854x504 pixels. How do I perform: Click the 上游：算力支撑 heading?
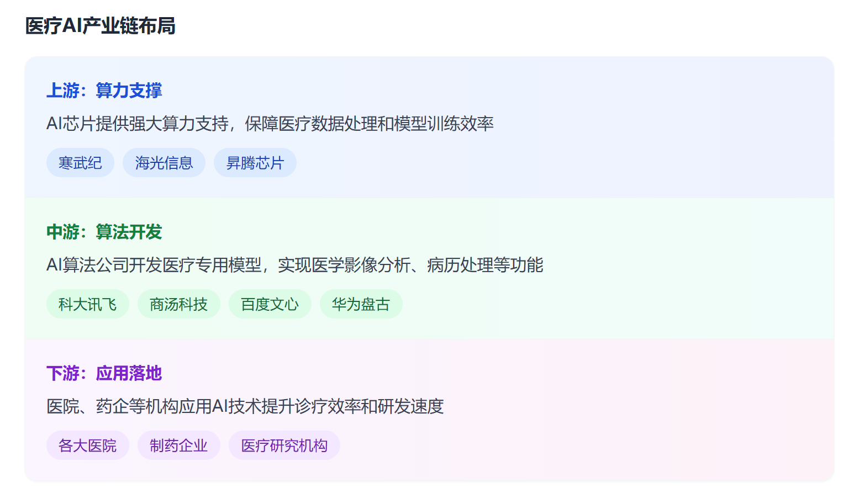click(104, 91)
